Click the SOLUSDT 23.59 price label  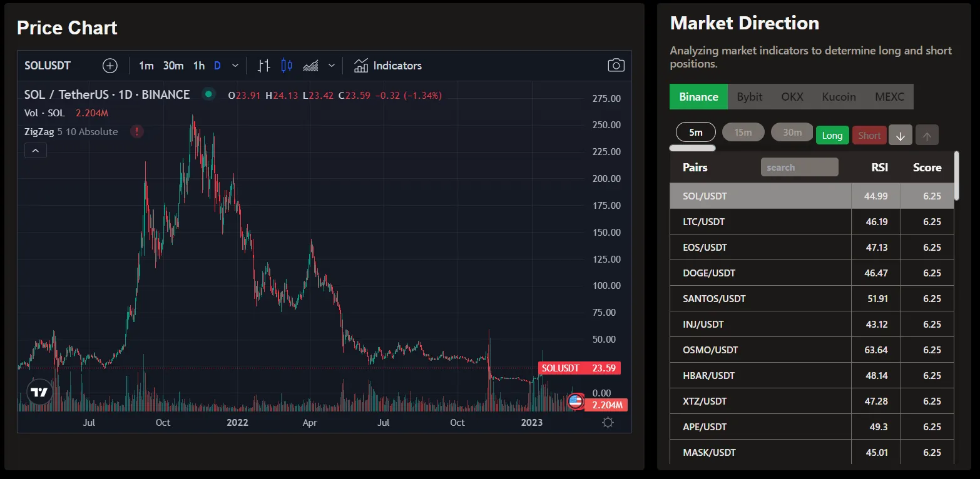tap(579, 368)
